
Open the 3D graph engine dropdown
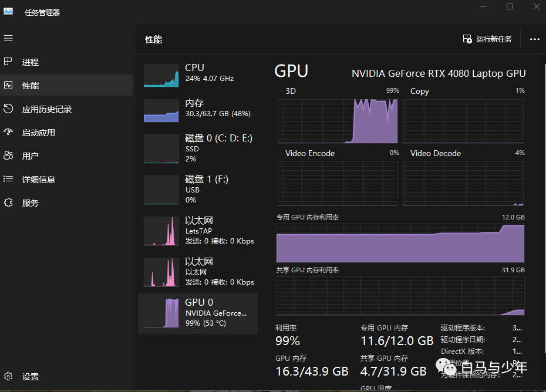281,91
